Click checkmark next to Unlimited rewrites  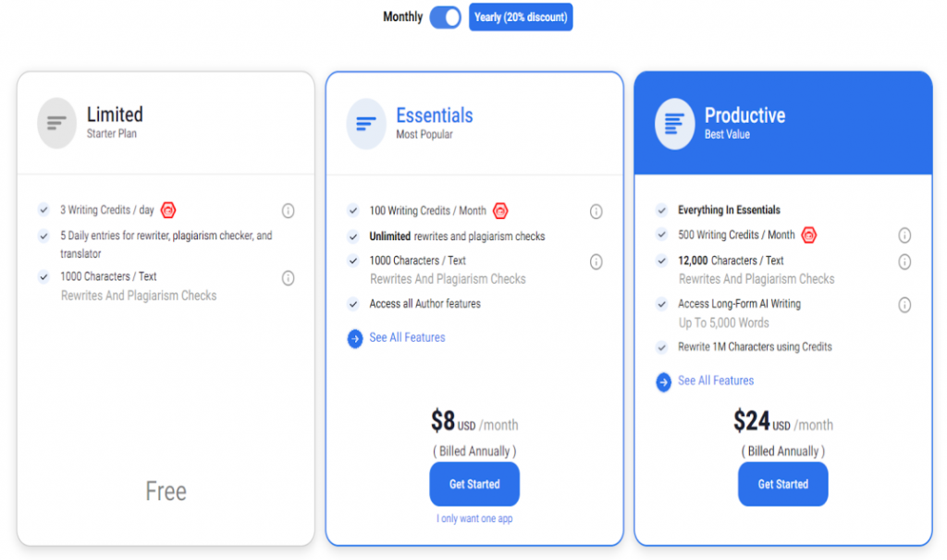pyautogui.click(x=353, y=236)
